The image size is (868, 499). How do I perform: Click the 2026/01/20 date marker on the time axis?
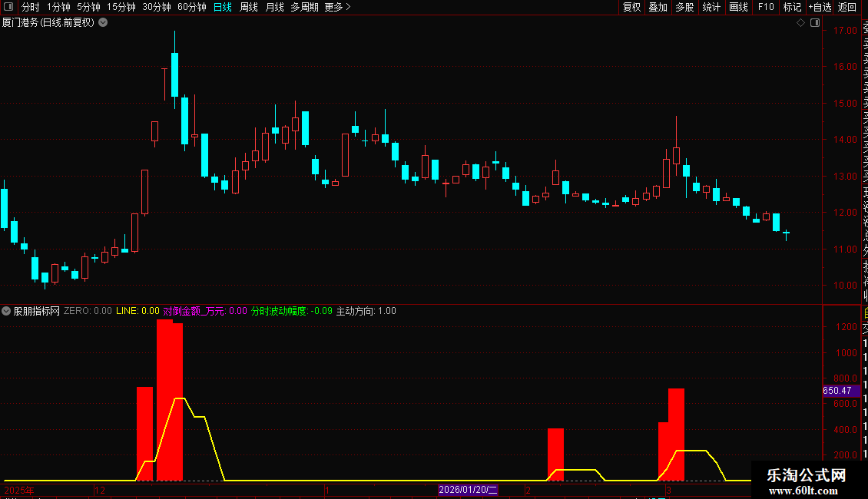tap(468, 490)
